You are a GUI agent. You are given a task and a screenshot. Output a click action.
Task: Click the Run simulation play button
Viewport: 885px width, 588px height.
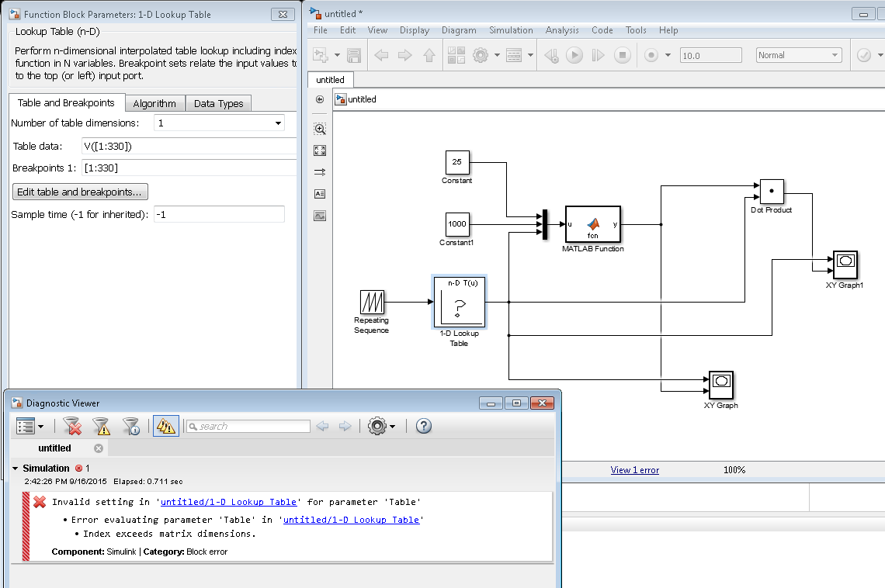coord(574,55)
